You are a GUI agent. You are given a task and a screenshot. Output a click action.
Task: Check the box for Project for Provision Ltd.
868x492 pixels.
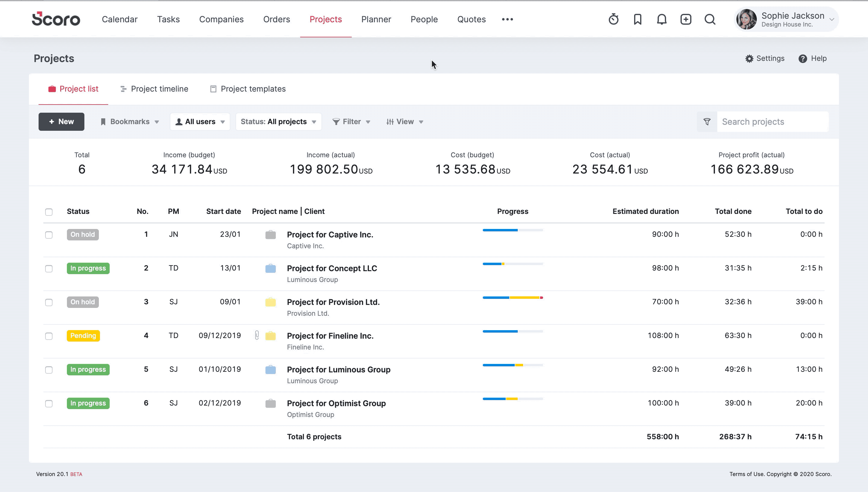[x=49, y=302]
